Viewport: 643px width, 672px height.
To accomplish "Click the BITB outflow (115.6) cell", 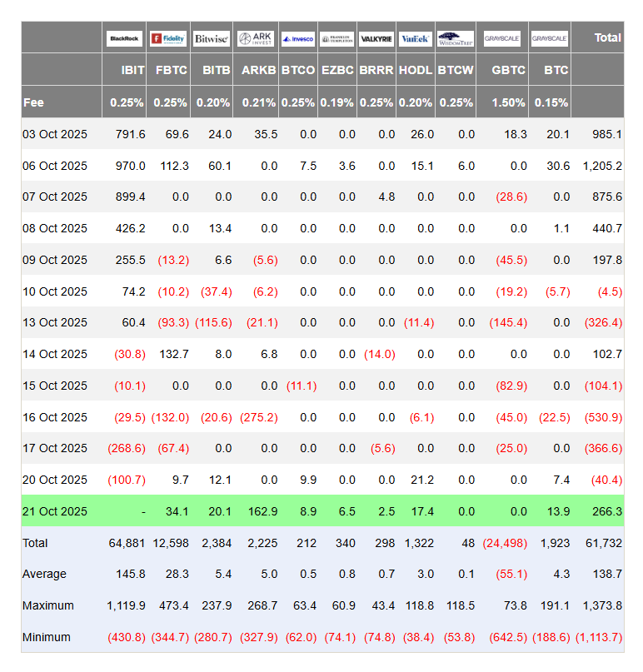I will tap(213, 323).
